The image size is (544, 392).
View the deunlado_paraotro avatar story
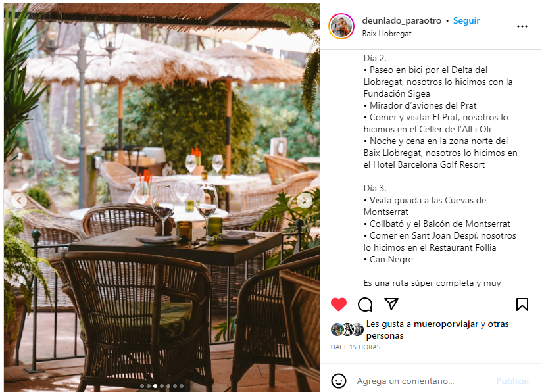point(341,26)
